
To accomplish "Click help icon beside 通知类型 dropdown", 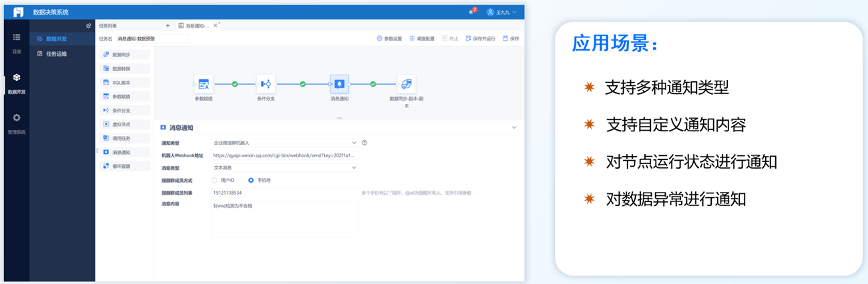I will [365, 143].
